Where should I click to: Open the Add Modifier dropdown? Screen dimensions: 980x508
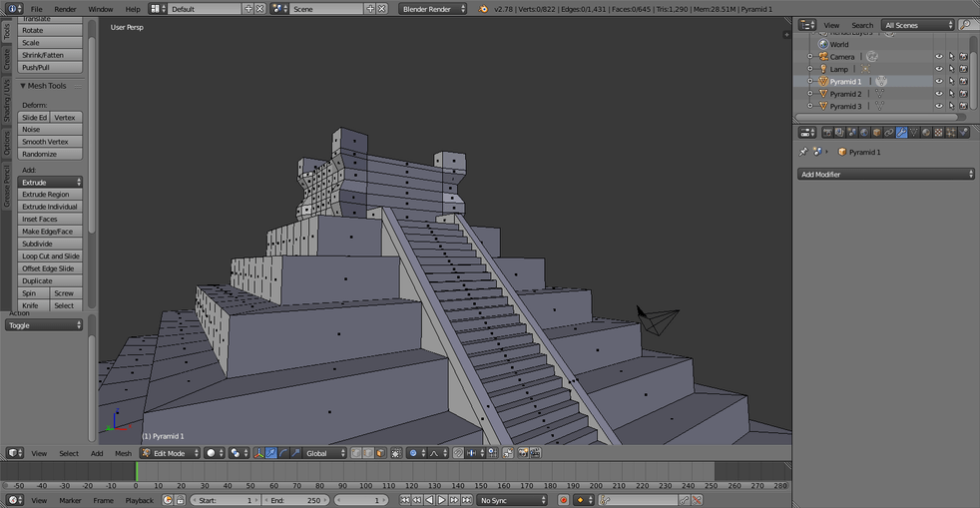(x=886, y=175)
